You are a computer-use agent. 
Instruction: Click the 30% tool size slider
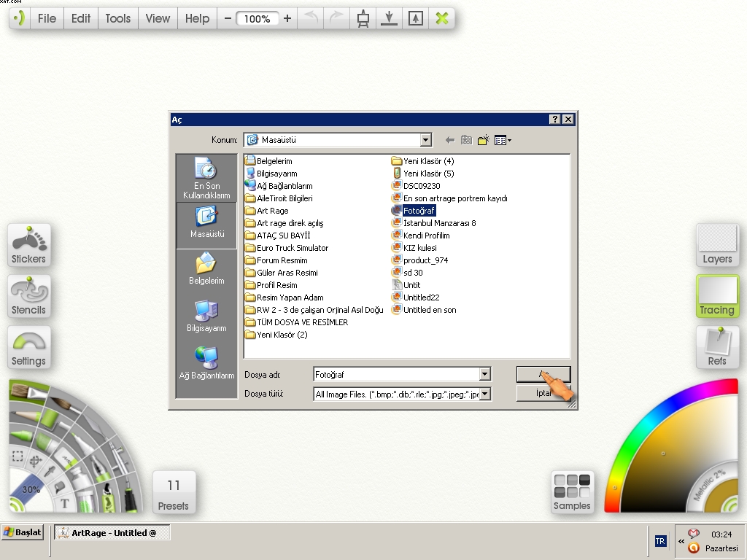[30, 488]
